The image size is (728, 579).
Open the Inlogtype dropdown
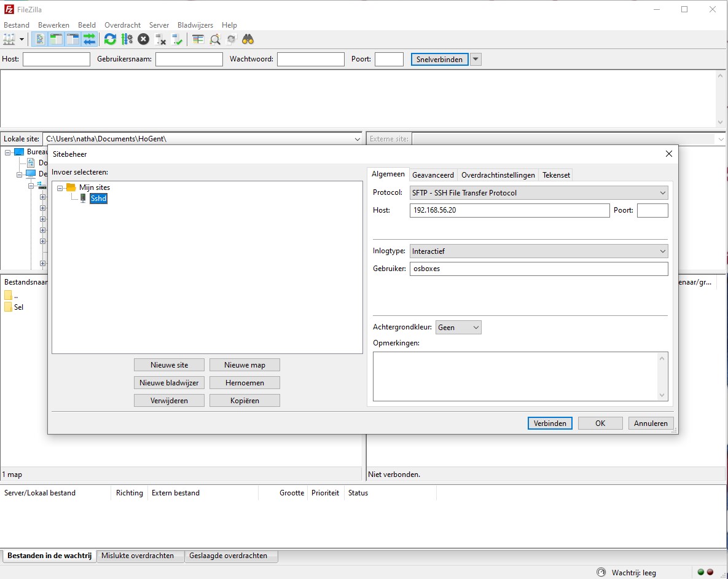tap(539, 251)
